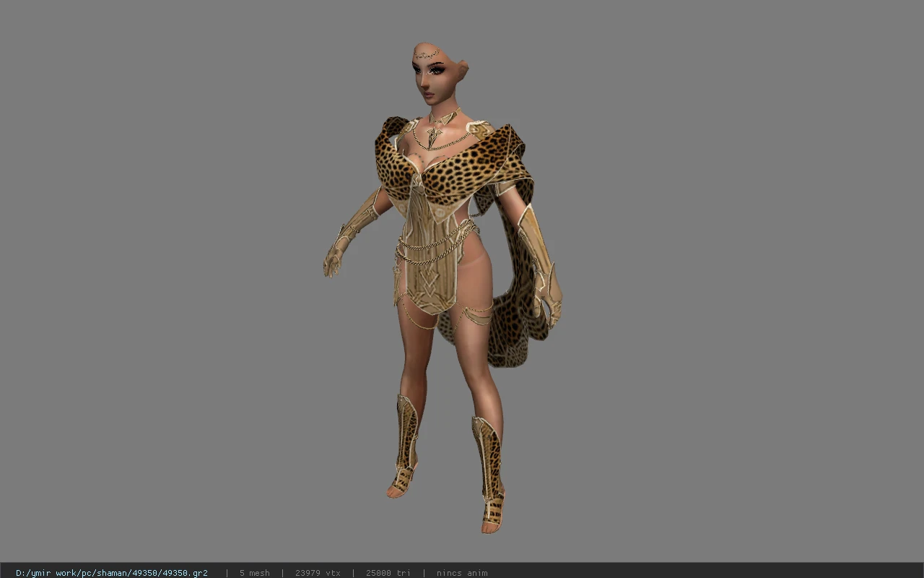This screenshot has width=924, height=578.
Task: Click the gold thigh chain on the leg
Action: [x=476, y=314]
